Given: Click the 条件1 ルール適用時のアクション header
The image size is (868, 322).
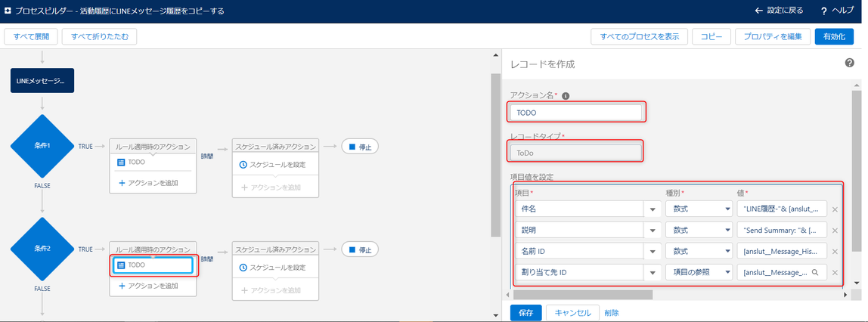Looking at the screenshot, I should pyautogui.click(x=153, y=147).
